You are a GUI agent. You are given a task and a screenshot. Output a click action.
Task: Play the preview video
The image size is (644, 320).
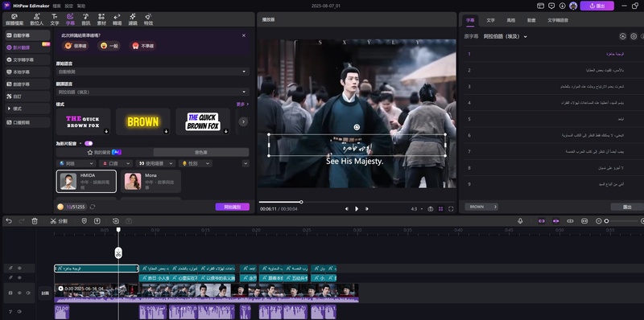coord(357,209)
